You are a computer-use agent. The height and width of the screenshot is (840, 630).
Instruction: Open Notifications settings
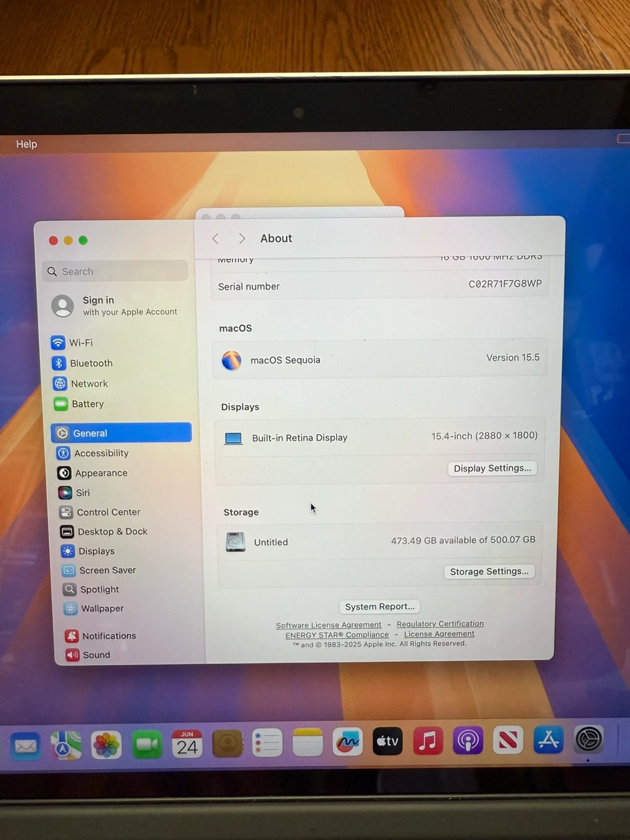coord(100,636)
